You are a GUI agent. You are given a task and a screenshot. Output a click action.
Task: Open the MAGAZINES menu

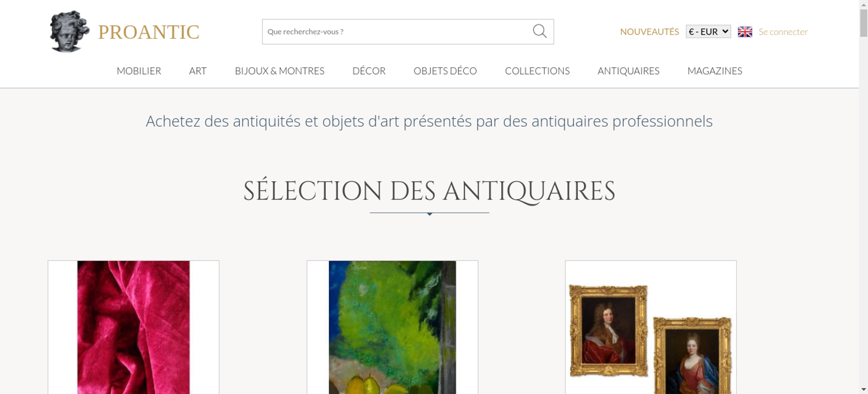(x=715, y=71)
